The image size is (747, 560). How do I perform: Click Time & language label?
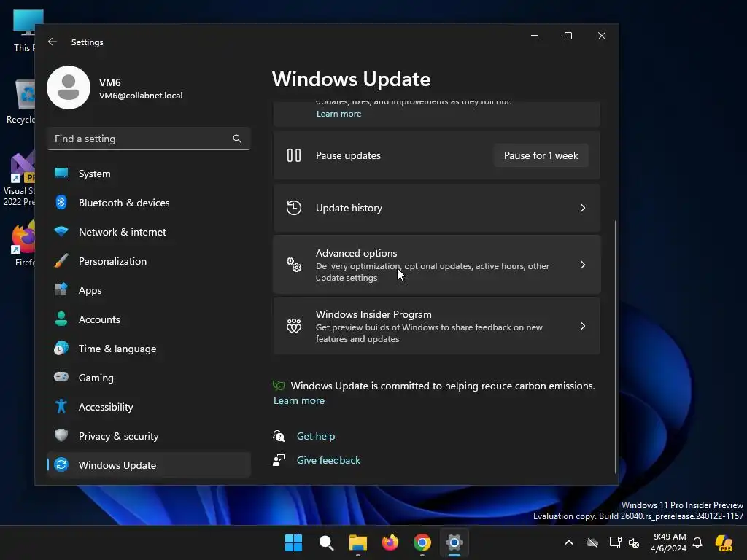pyautogui.click(x=117, y=349)
